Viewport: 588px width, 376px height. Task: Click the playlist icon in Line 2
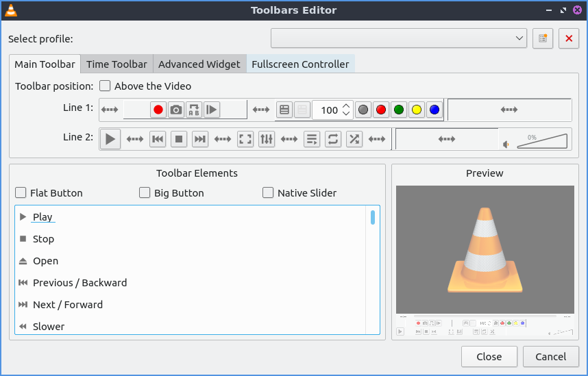coord(311,139)
